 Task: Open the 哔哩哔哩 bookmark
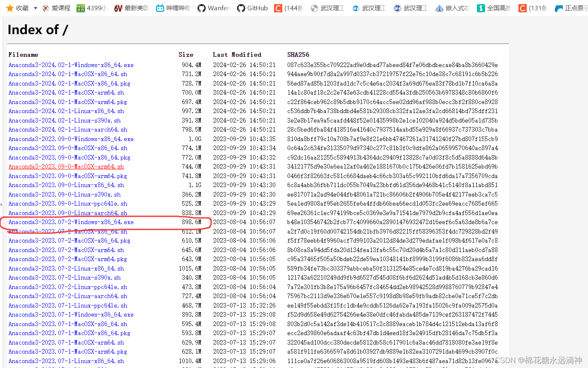[173, 8]
